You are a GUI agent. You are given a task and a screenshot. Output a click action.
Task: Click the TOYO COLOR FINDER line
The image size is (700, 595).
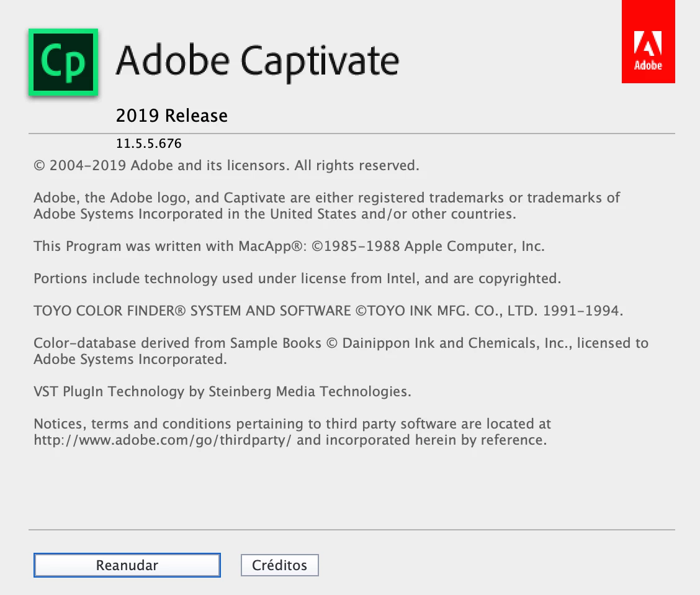tap(328, 311)
